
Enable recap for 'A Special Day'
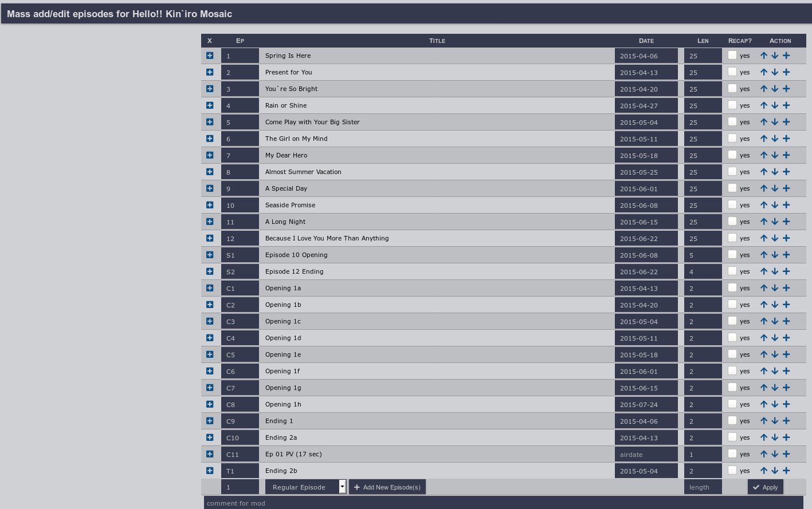[732, 188]
